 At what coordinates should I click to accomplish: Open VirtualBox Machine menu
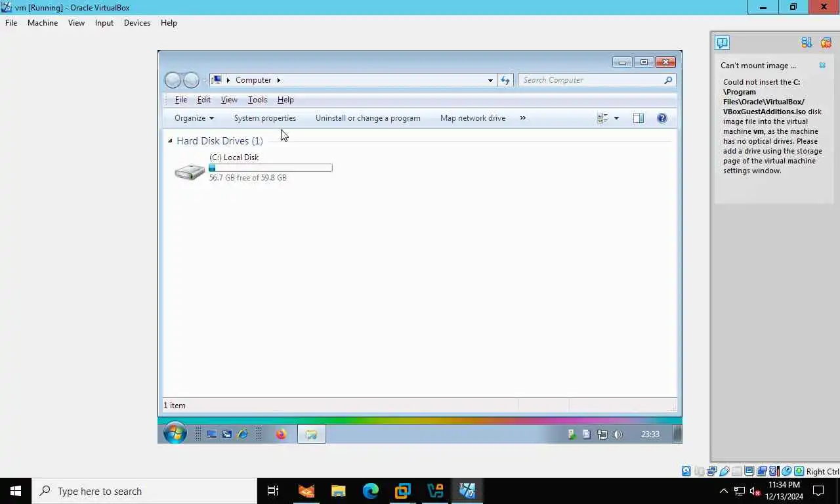43,23
